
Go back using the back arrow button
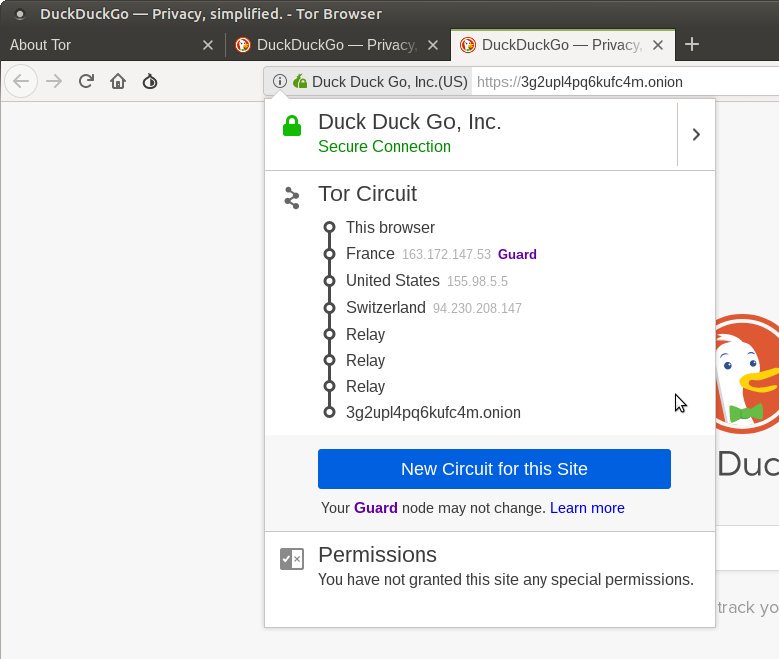point(21,81)
